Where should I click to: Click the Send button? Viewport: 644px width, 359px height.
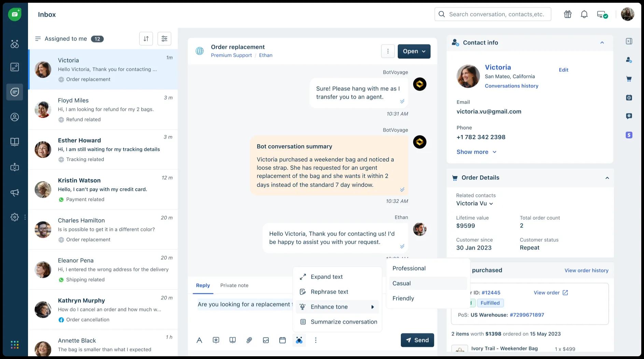tap(417, 340)
